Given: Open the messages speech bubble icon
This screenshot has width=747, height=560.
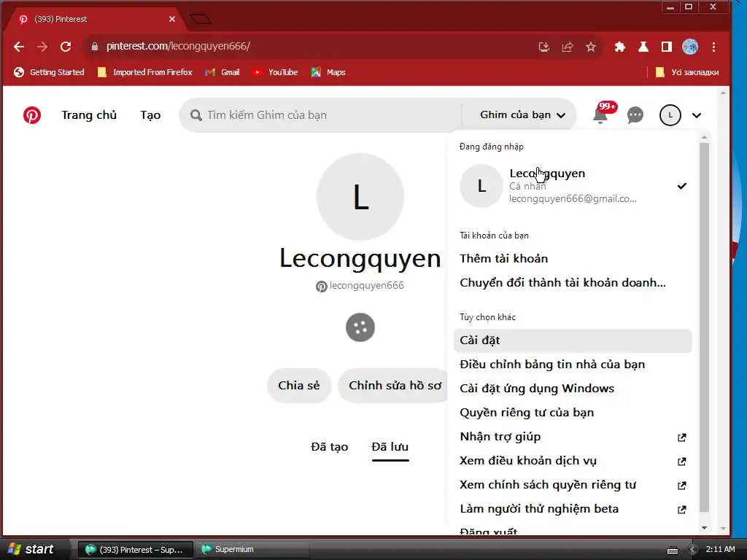Looking at the screenshot, I should [x=635, y=115].
